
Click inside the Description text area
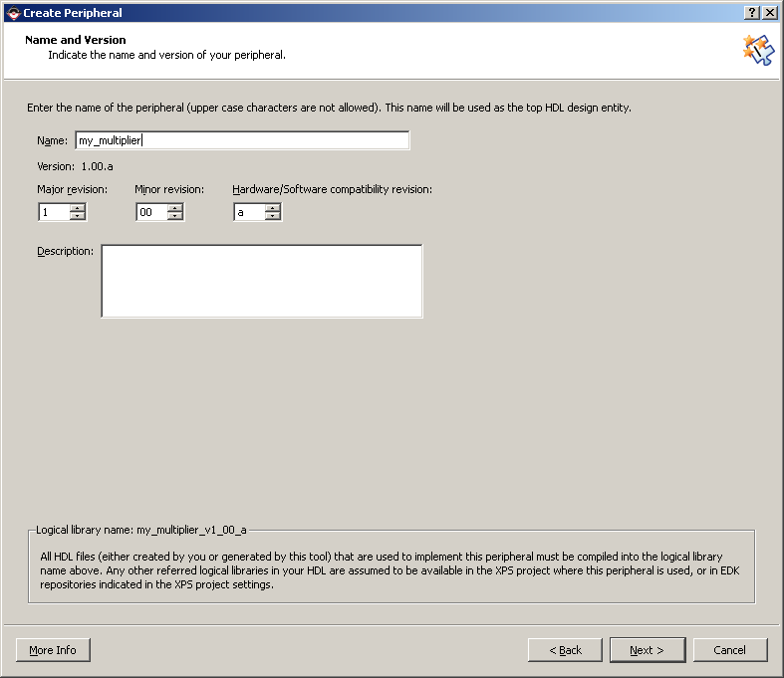[x=262, y=281]
